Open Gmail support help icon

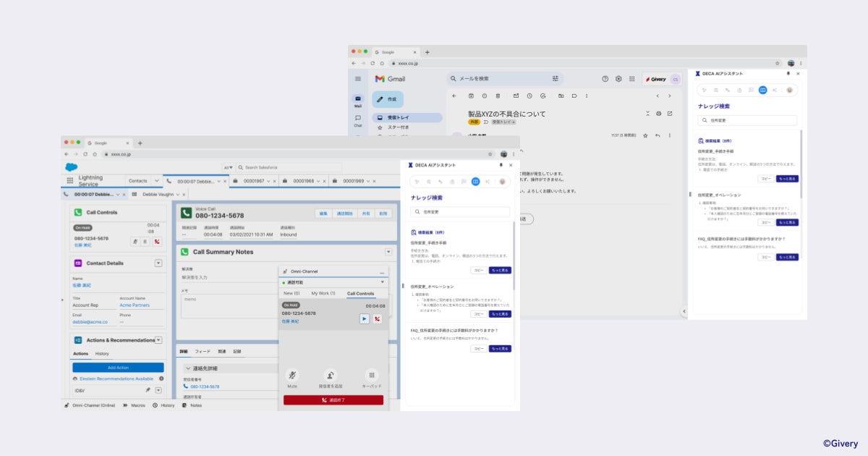[x=605, y=79]
